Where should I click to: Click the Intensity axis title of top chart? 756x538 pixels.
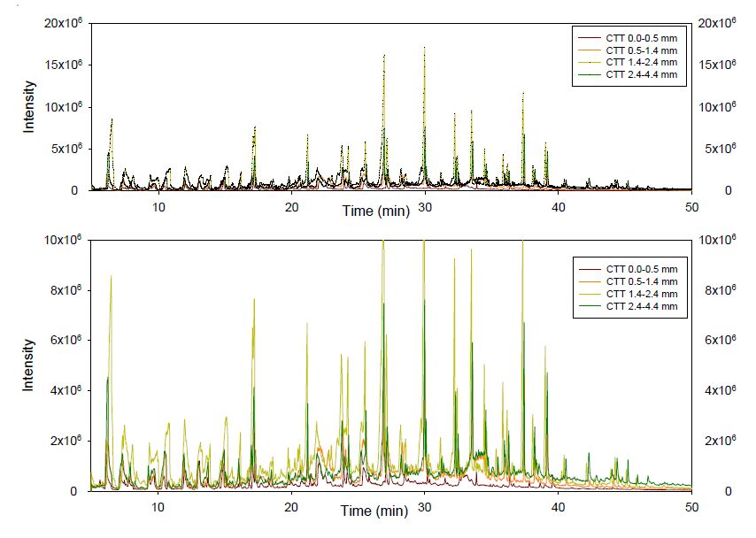point(29,107)
